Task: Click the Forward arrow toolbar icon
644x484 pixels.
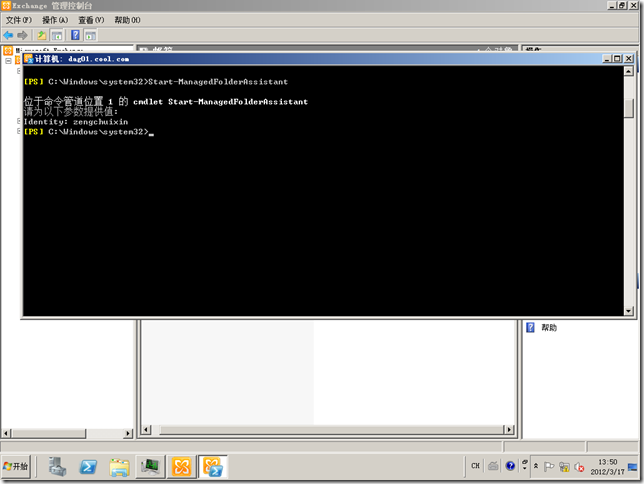Action: click(23, 35)
